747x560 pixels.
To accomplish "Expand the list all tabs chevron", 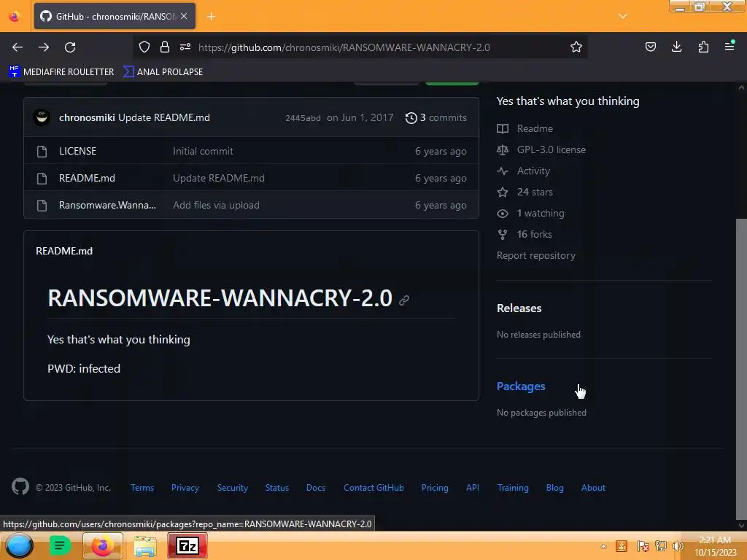I will coord(623,16).
